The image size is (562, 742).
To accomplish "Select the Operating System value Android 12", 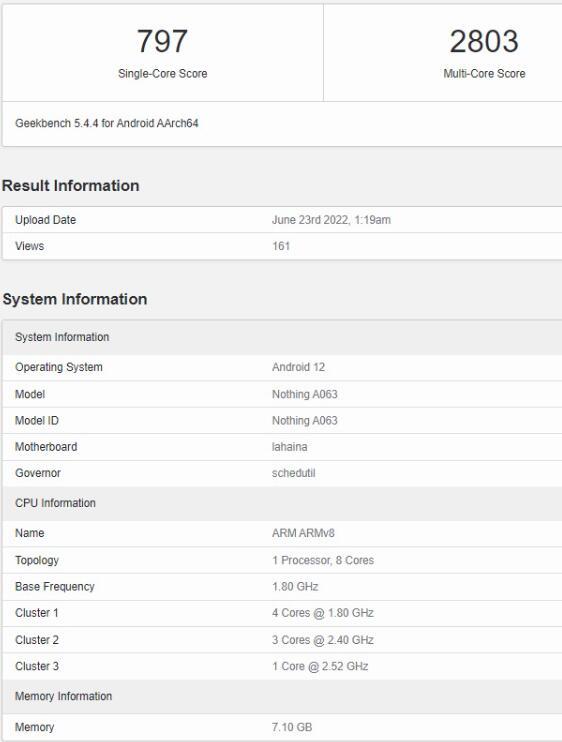I will [x=299, y=367].
